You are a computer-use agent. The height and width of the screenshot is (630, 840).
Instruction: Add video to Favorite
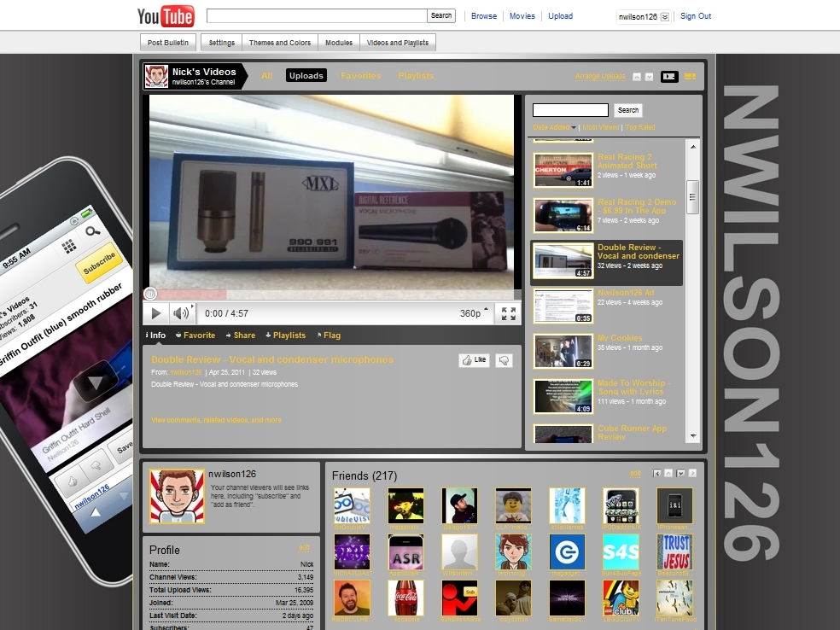coord(195,335)
